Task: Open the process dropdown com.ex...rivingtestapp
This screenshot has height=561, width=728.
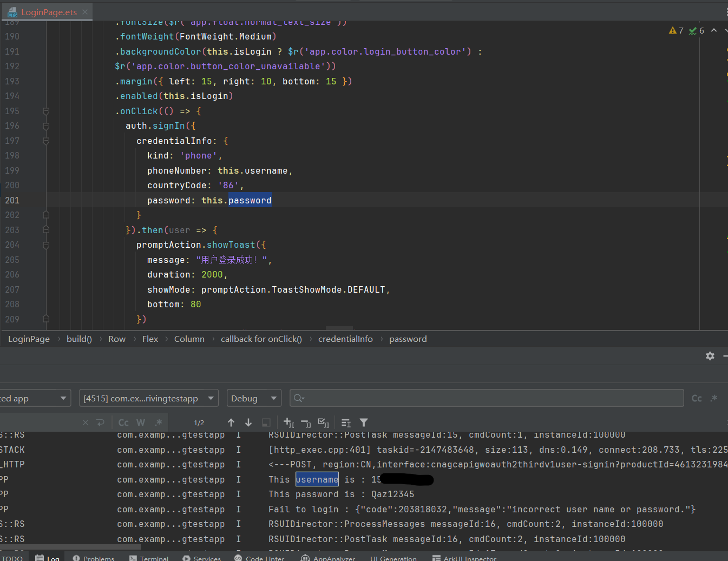Action: click(x=149, y=398)
